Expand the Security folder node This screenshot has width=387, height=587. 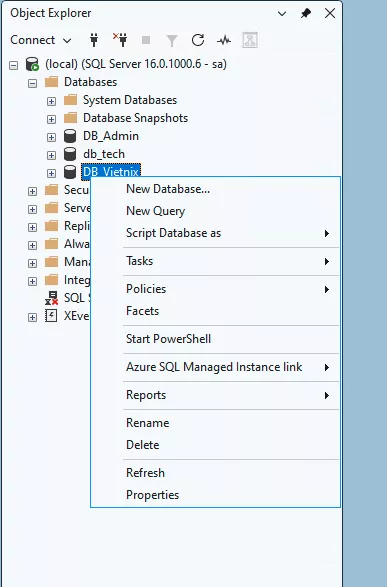tap(33, 191)
